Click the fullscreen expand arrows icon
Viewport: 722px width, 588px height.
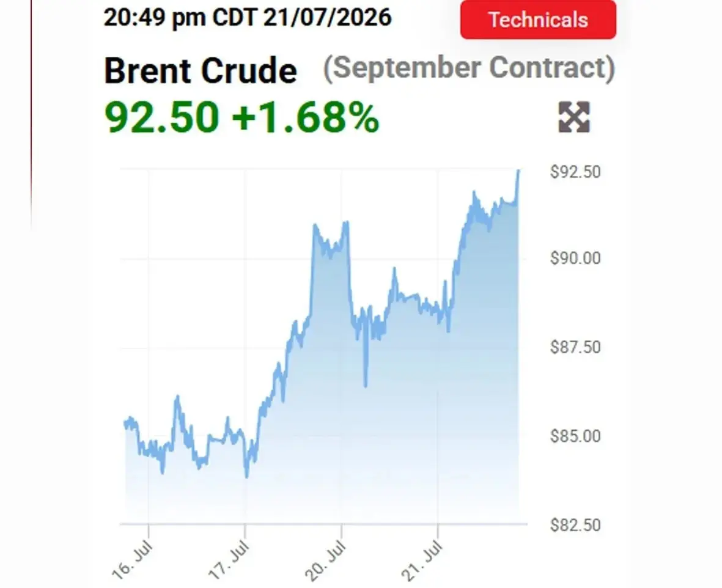point(573,117)
